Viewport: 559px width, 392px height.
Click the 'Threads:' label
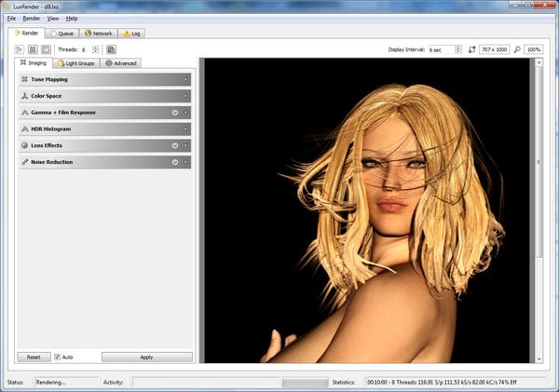[67, 49]
